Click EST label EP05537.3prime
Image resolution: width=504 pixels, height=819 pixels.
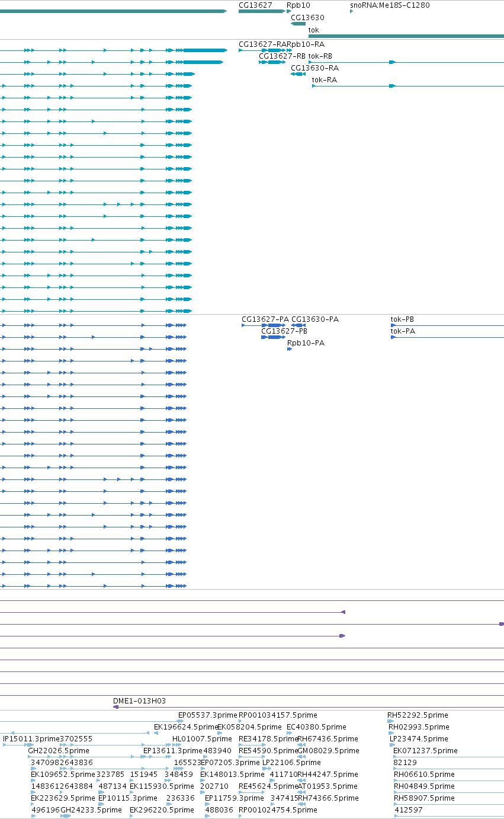pos(208,715)
